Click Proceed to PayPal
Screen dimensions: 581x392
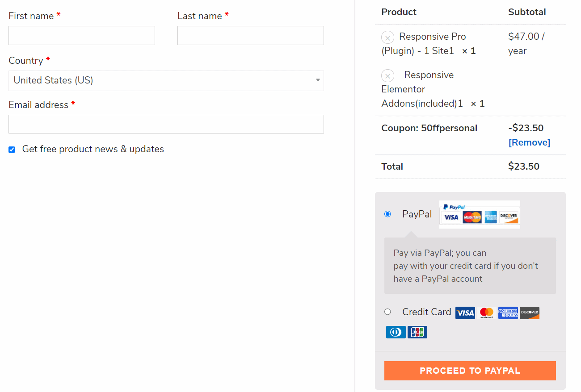coord(470,371)
